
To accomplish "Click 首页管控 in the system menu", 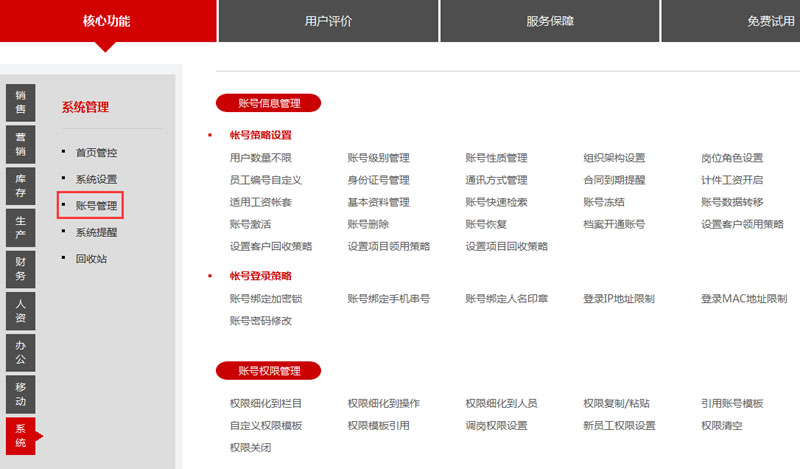I will (x=96, y=153).
